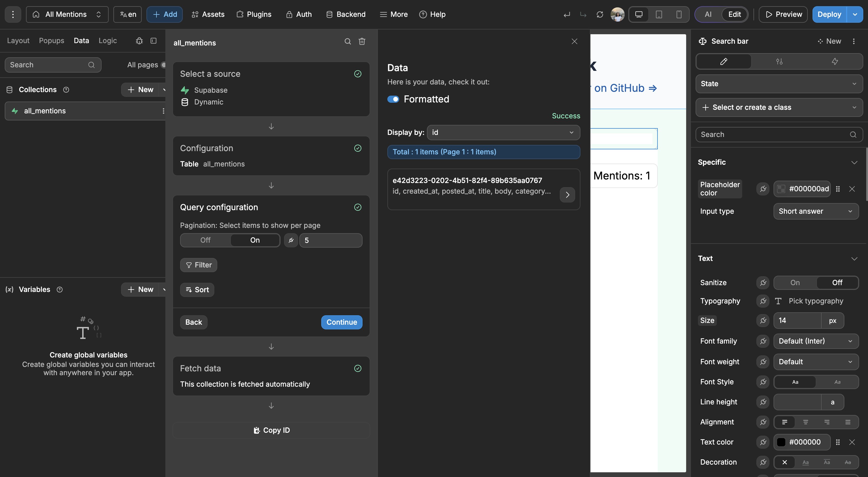Click the undo arrow icon
868x477 pixels.
coord(567,14)
